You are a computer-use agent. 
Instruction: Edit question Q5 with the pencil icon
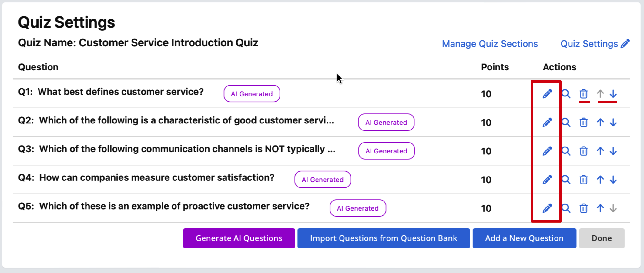547,208
